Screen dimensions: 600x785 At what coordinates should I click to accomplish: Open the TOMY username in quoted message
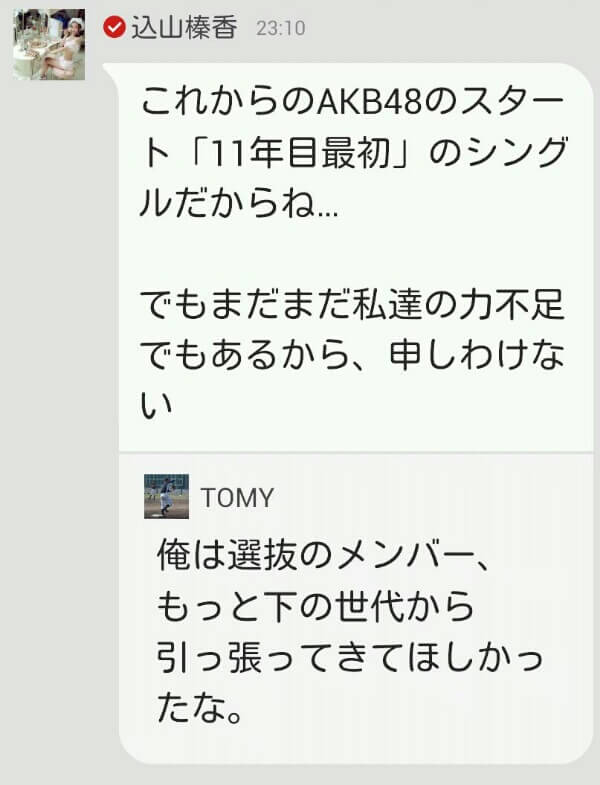tap(237, 498)
